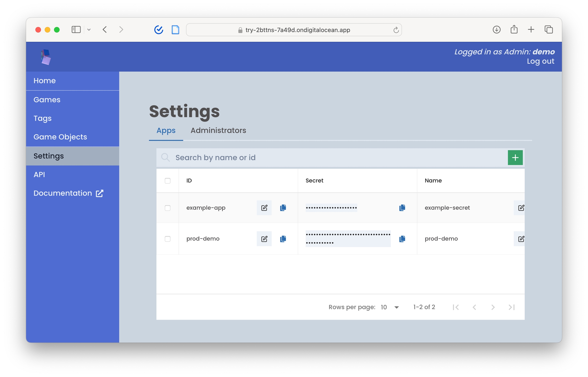Switch to the Administrators tab
588x377 pixels.
pos(218,131)
